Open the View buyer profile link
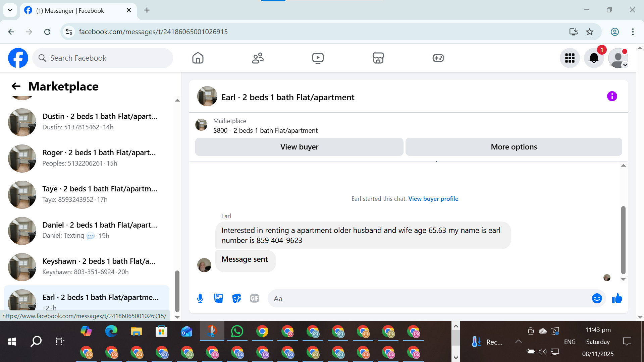Screen dimensions: 644x362 (433, 199)
